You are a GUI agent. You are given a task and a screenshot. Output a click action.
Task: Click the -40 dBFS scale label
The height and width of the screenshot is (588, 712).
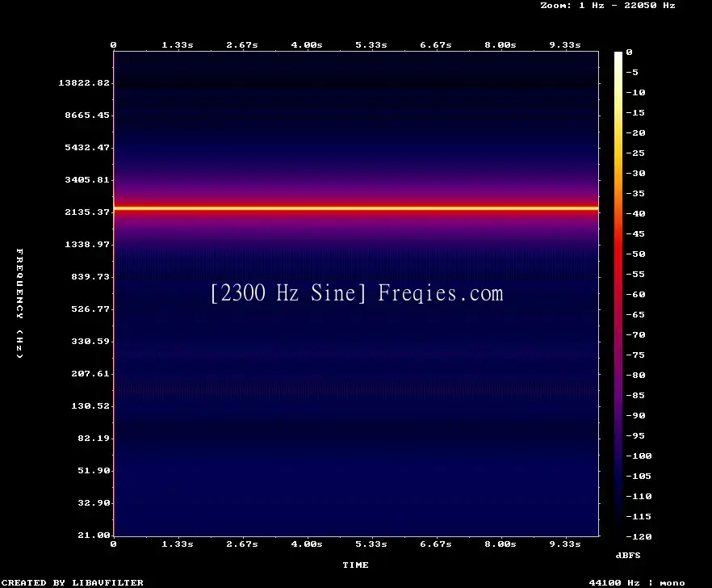click(635, 213)
